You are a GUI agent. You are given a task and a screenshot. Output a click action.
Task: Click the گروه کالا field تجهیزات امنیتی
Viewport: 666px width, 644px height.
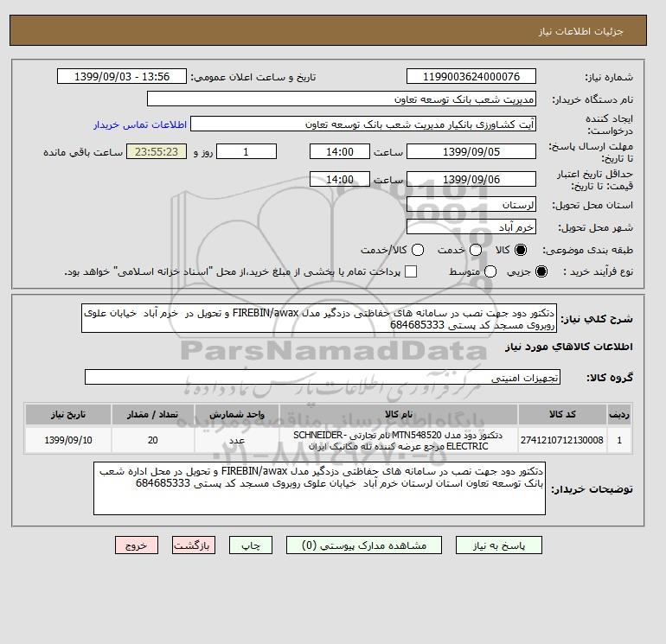pos(323,378)
